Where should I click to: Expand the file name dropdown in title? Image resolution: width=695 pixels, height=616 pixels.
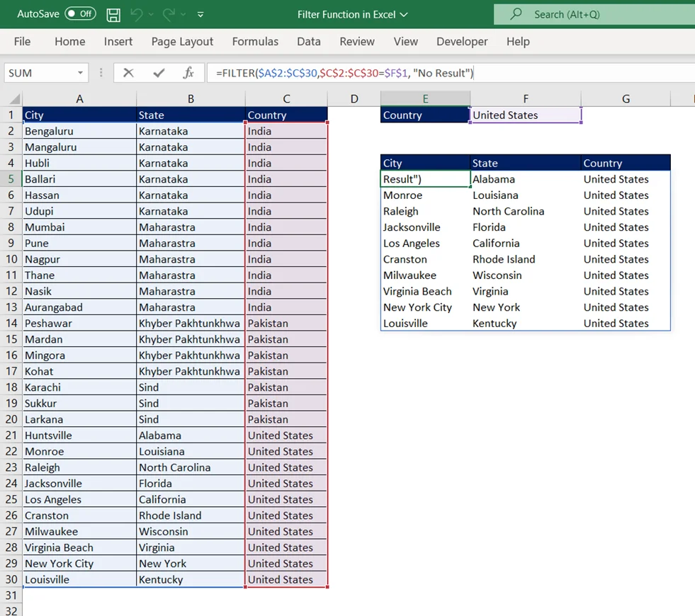pos(404,14)
